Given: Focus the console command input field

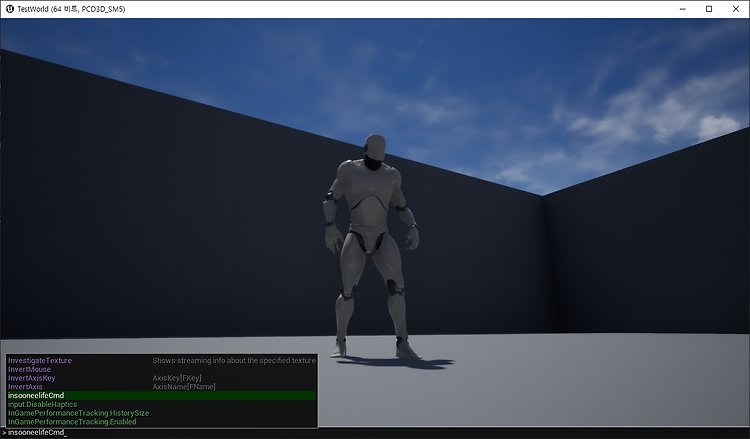Looking at the screenshot, I should 375,433.
